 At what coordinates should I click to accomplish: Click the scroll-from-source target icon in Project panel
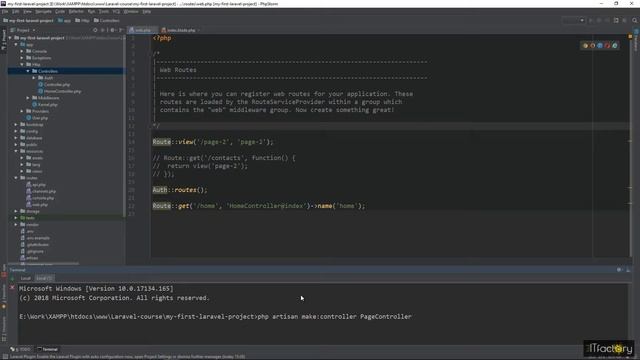pyautogui.click(x=95, y=30)
